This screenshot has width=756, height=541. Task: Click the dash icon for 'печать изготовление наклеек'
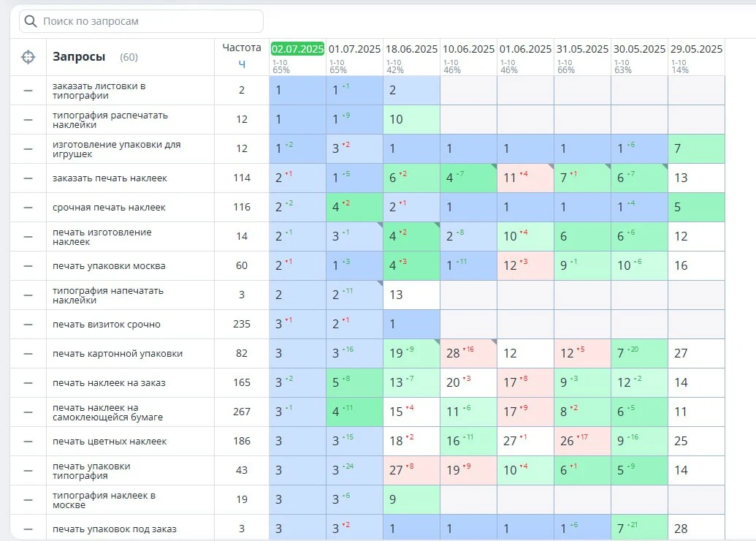[28, 236]
